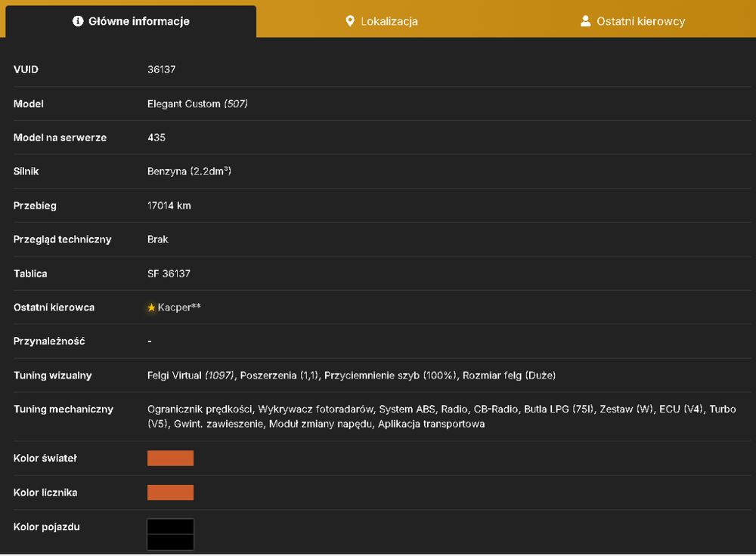Click the map pin icon beside Lokalizacja
This screenshot has width=756, height=556.
point(350,21)
